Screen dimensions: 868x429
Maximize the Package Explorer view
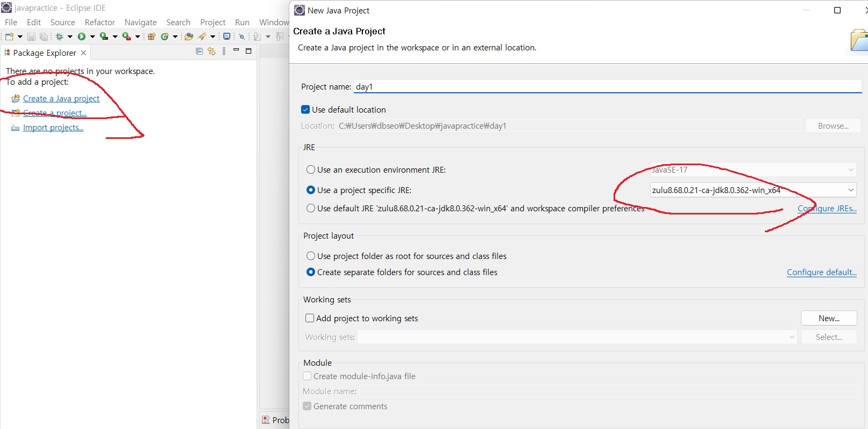pyautogui.click(x=249, y=51)
